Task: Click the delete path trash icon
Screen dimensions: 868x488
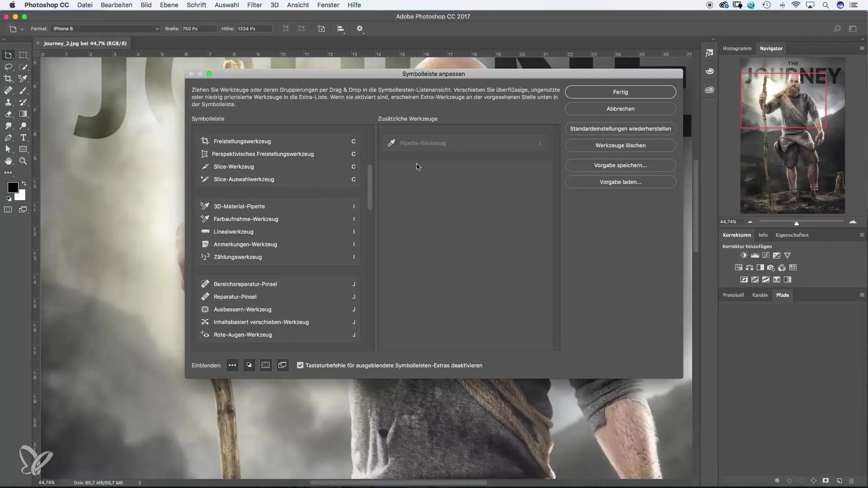Action: click(x=851, y=481)
